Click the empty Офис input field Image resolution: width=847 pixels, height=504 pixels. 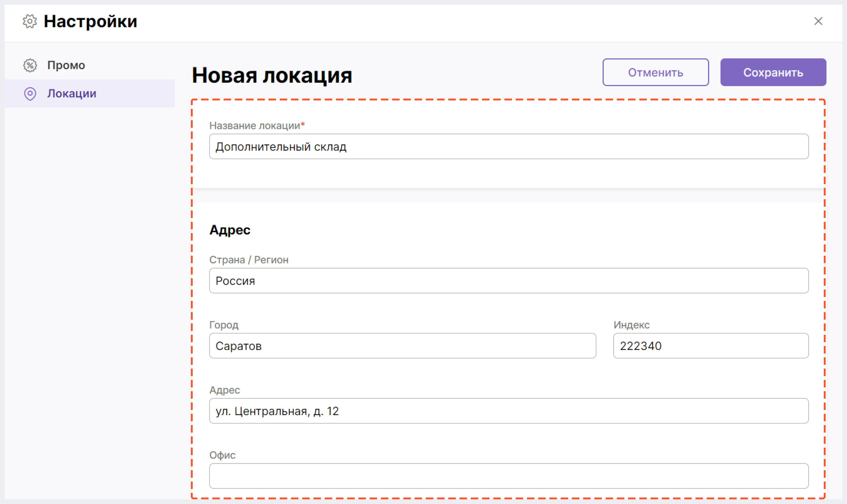point(509,476)
